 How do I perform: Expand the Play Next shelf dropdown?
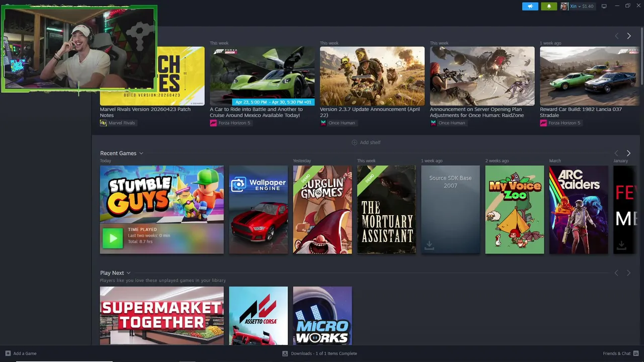(128, 273)
